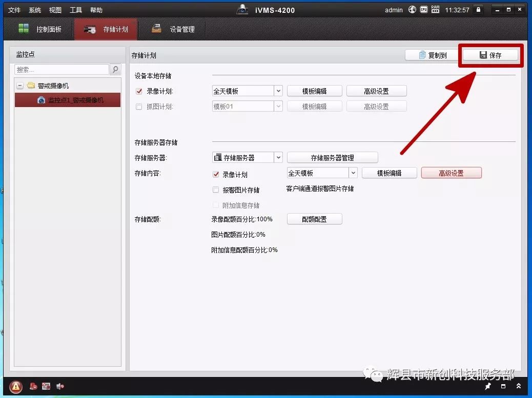Switch to the 控制面板 tab
Image resolution: width=532 pixels, height=398 pixels.
pos(39,29)
